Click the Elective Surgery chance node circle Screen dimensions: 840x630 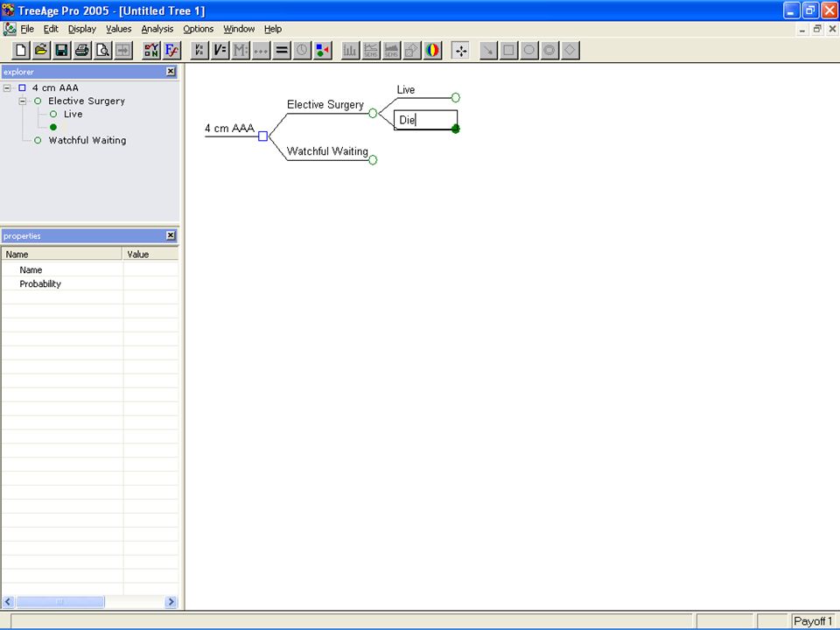click(x=373, y=113)
